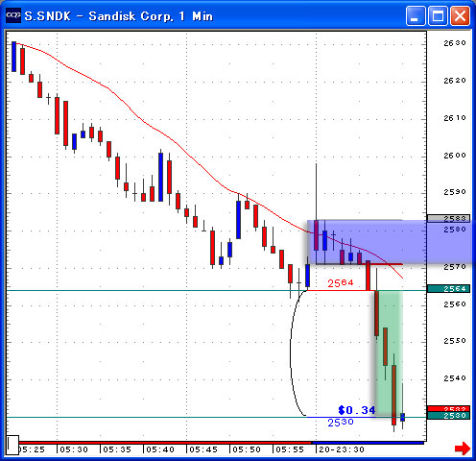Close the Sandisk Corp. chart window

point(460,15)
